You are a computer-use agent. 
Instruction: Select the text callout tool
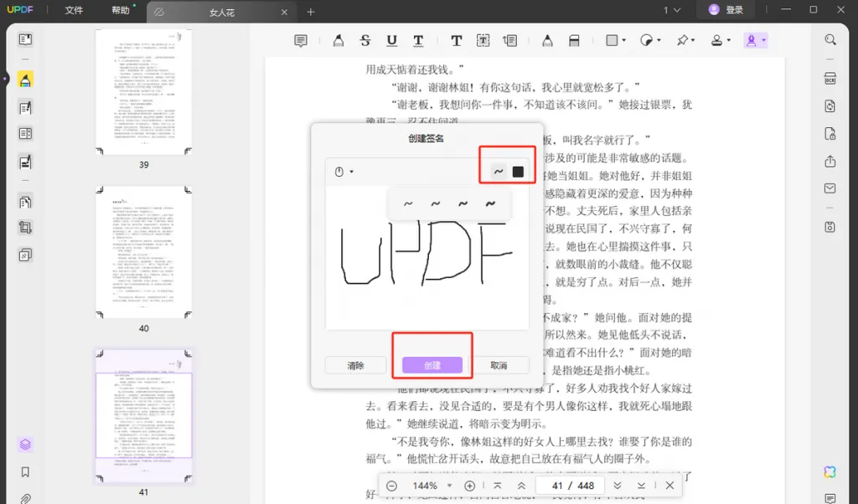click(509, 40)
